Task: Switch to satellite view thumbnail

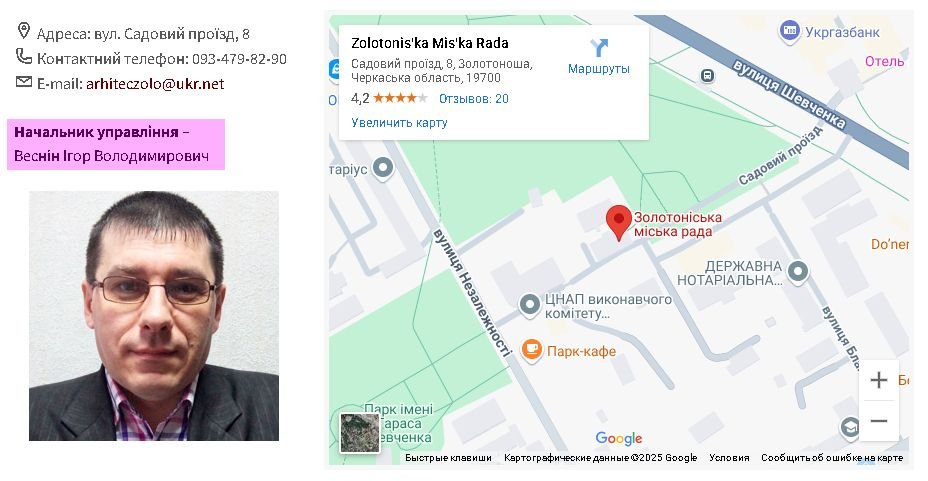Action: coord(359,433)
